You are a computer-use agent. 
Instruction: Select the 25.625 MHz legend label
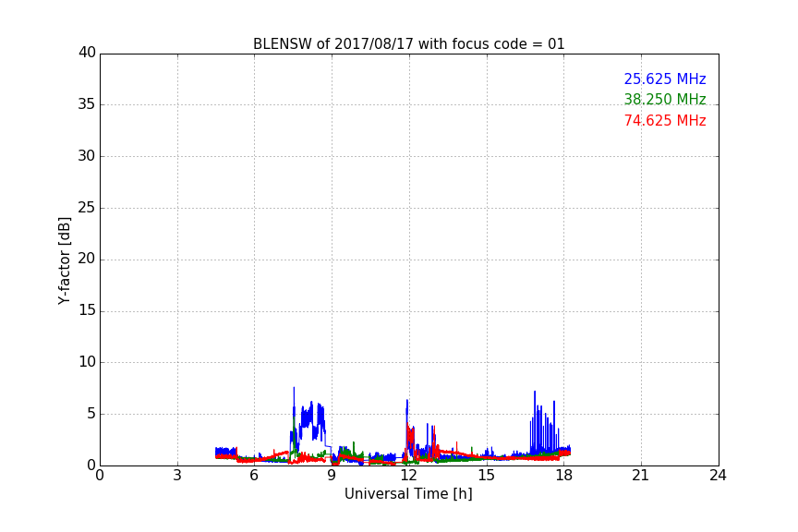[x=665, y=79]
